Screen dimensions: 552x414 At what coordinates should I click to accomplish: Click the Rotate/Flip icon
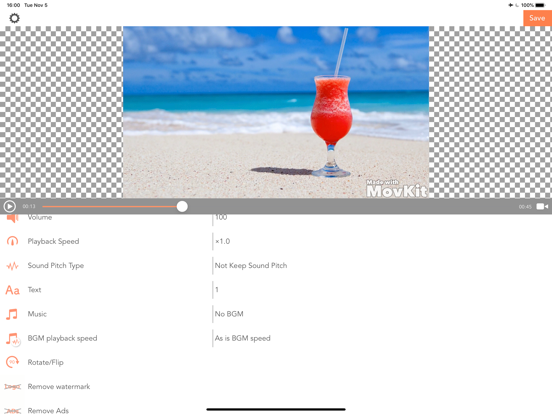pos(12,362)
